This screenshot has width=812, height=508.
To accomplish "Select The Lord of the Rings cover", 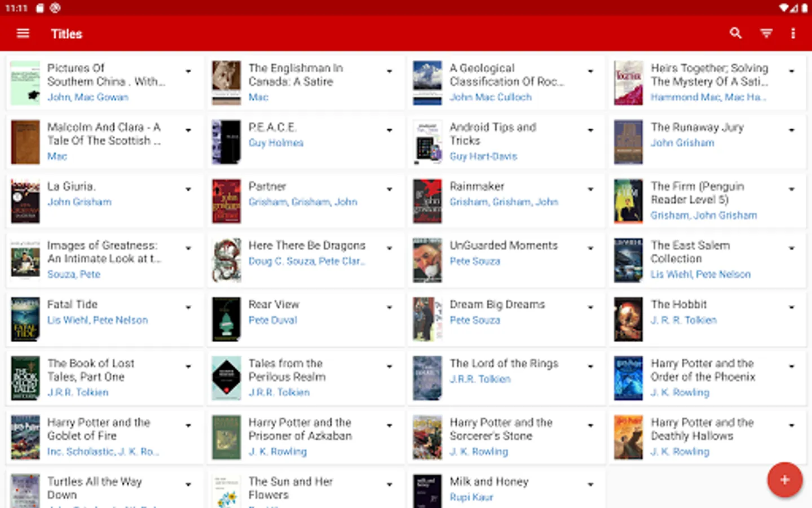I will pos(427,378).
